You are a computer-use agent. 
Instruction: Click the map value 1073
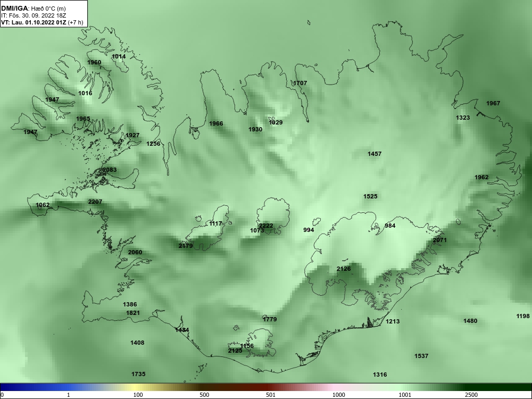[257, 231]
